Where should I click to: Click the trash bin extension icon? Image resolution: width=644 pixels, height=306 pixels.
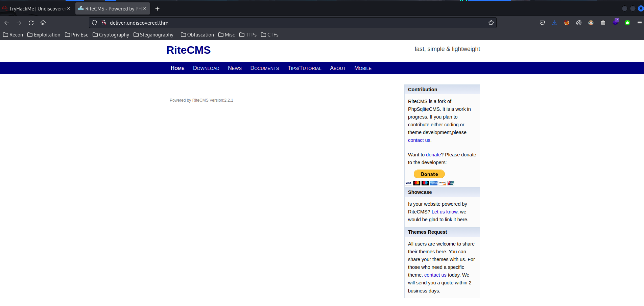pos(603,23)
